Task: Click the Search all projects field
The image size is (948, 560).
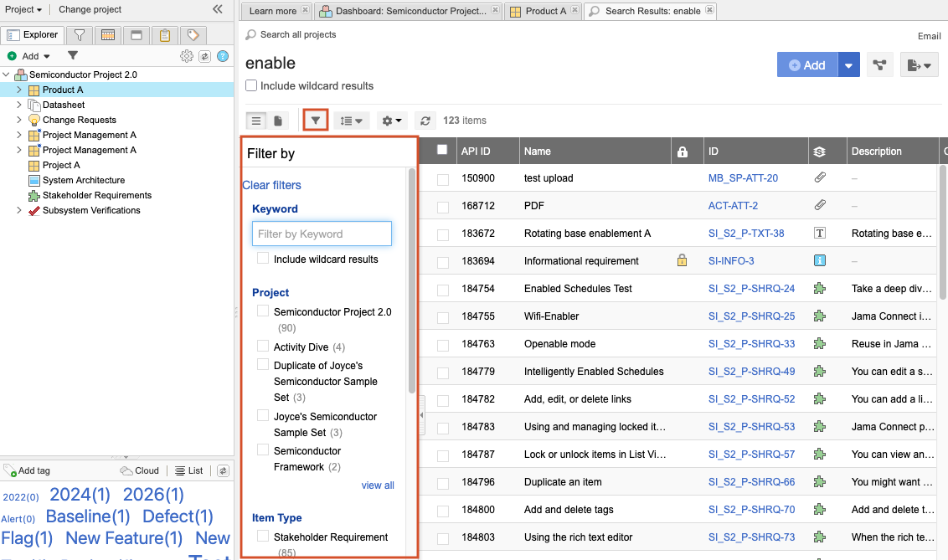Action: pyautogui.click(x=297, y=34)
